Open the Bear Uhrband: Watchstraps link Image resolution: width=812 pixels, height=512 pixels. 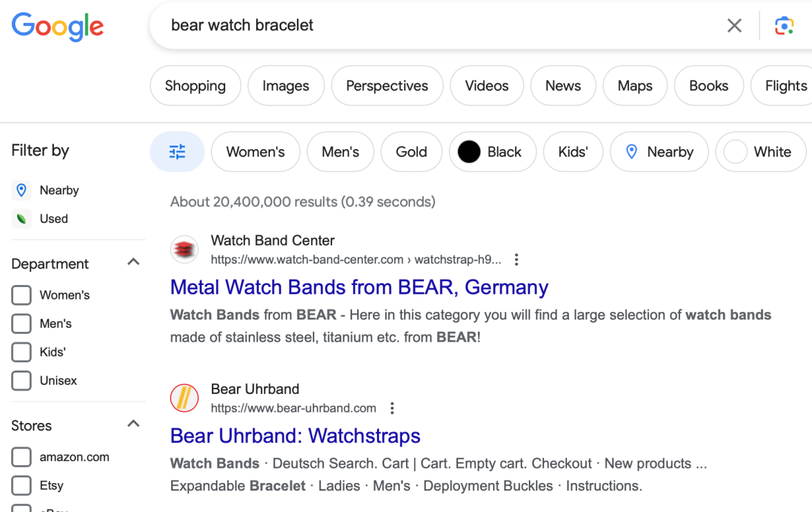pos(295,436)
